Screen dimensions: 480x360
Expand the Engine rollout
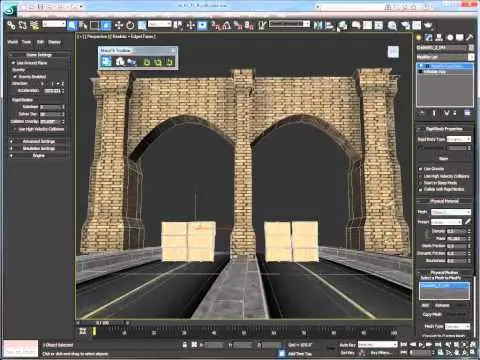(x=39, y=155)
